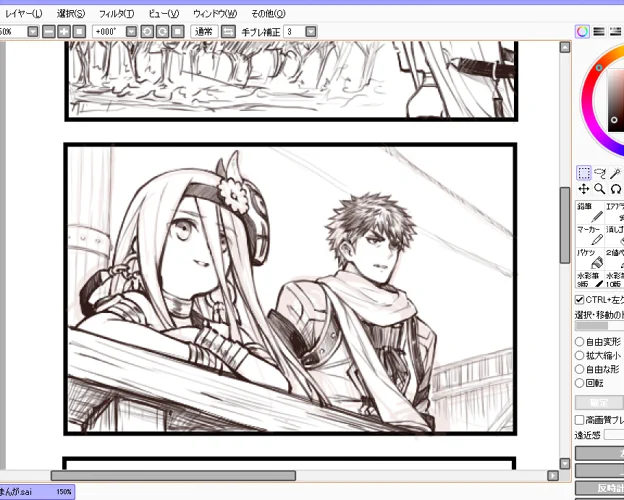
Task: Click the zoom out minus button
Action: click(49, 31)
